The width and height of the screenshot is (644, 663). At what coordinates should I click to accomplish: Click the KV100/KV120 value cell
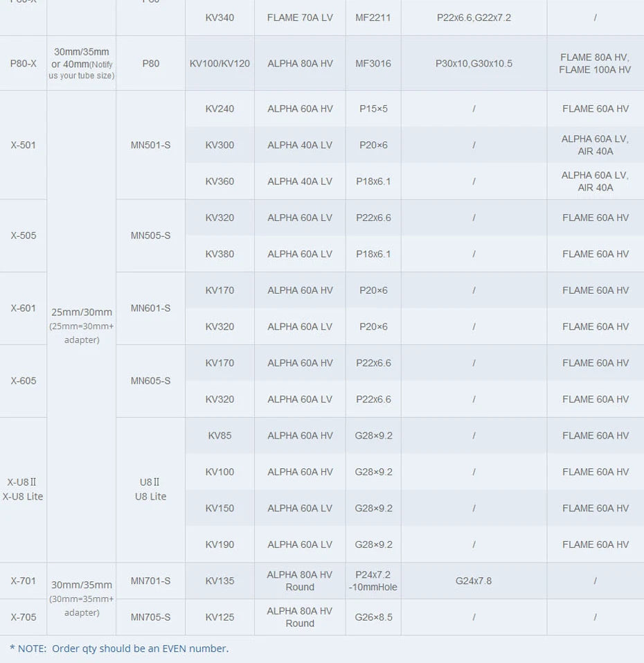click(220, 64)
